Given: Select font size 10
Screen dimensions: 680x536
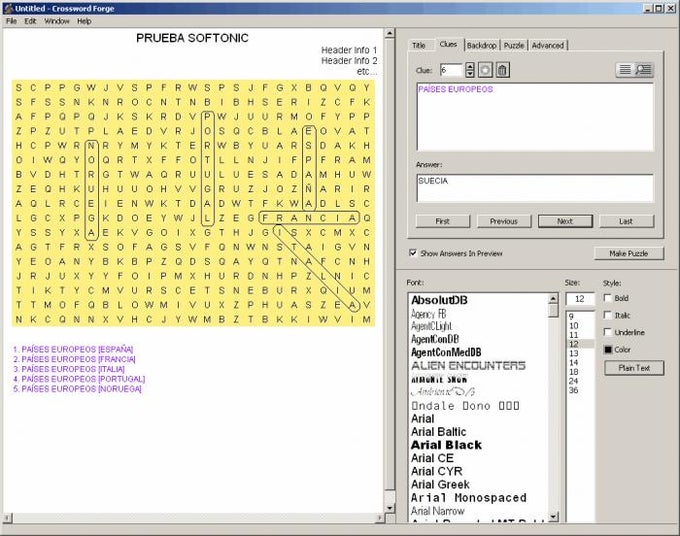Looking at the screenshot, I should (574, 326).
